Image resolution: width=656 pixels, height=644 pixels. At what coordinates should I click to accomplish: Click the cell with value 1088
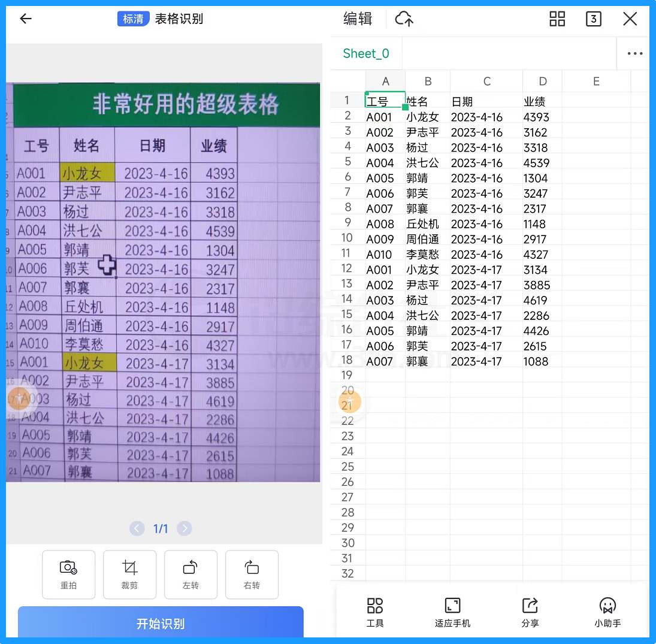(542, 361)
